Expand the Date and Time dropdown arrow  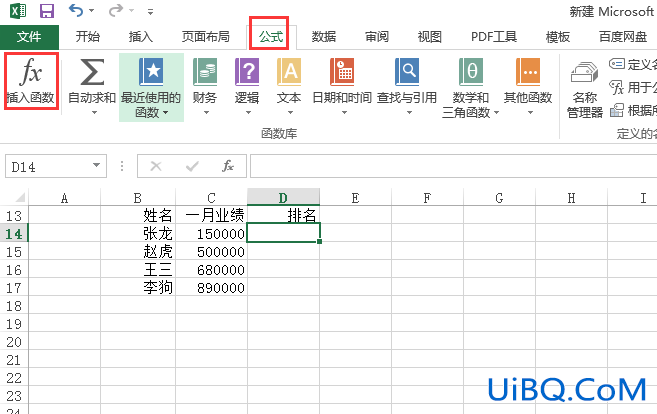(344, 112)
